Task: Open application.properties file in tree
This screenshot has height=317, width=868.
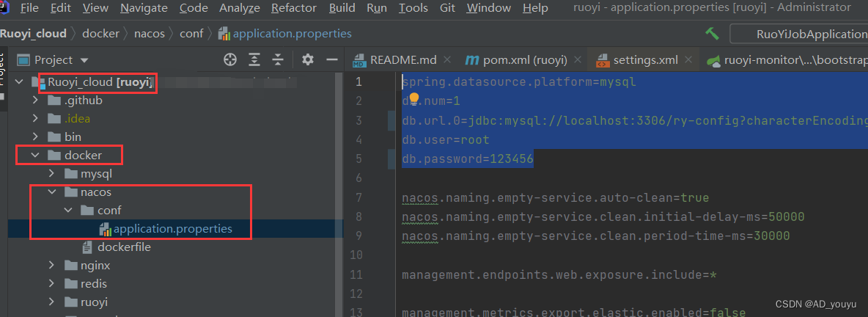Action: point(173,229)
